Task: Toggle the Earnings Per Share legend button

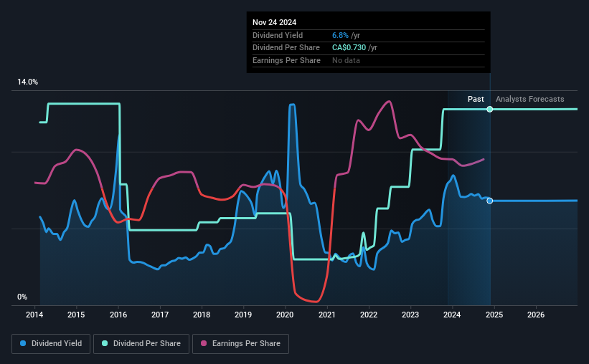Action: click(x=240, y=344)
